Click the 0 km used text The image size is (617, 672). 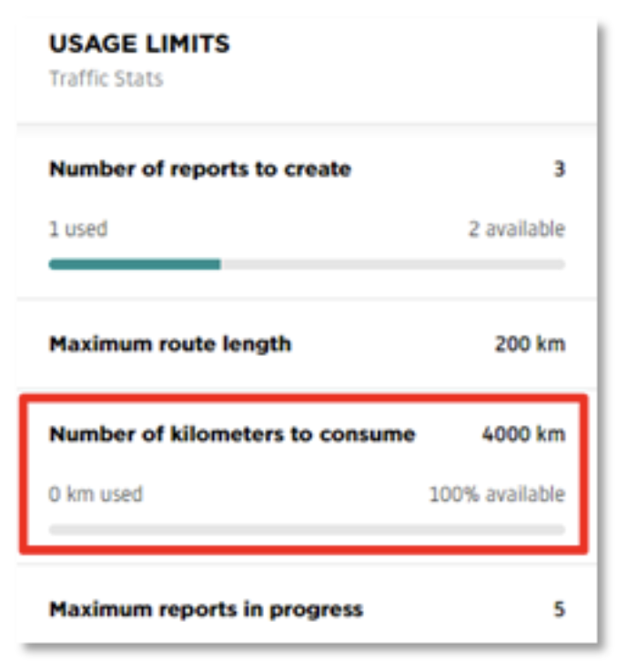coord(96,494)
